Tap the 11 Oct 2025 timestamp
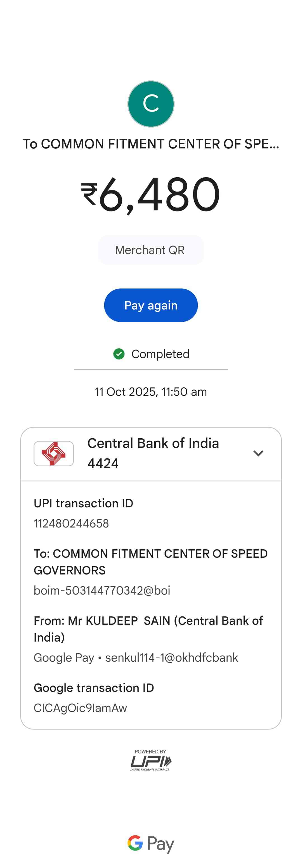Viewport: 302px width, 868px height. click(151, 392)
